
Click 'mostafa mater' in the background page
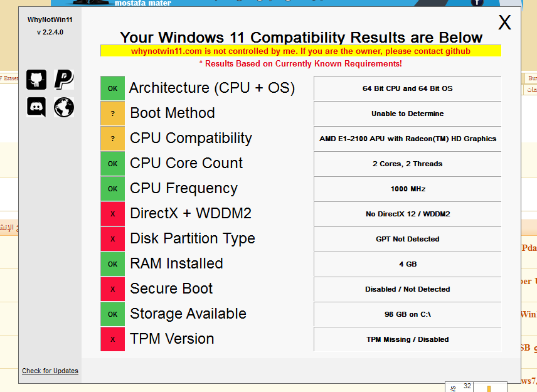coord(143,3)
